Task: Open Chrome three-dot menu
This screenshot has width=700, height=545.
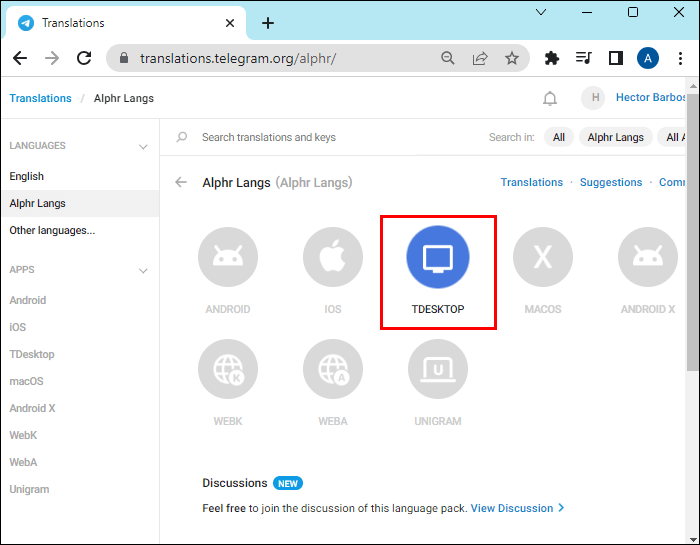Action: [680, 58]
